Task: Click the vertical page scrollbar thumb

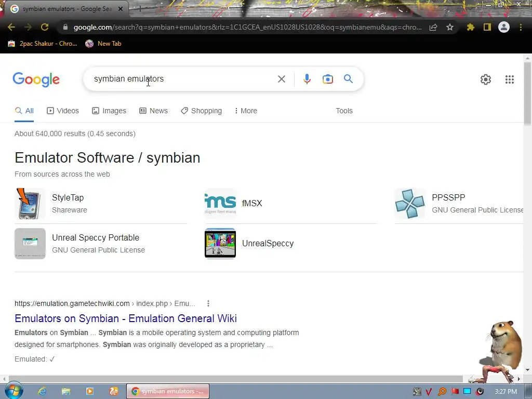Action: coord(527,94)
